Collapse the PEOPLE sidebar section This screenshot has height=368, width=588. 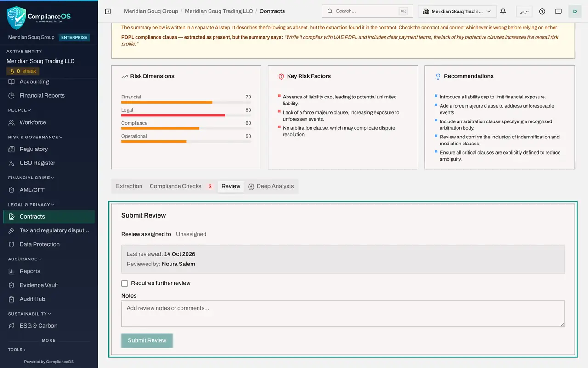click(x=20, y=110)
